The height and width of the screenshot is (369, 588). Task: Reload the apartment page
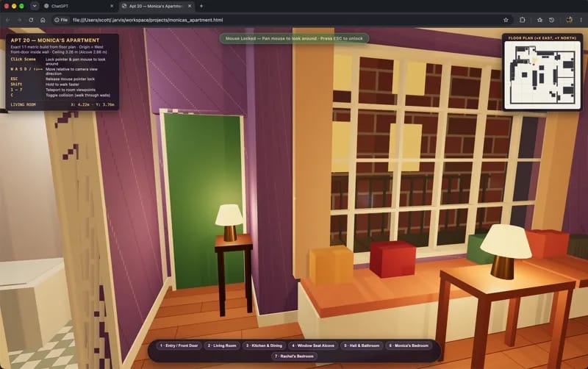[31, 20]
